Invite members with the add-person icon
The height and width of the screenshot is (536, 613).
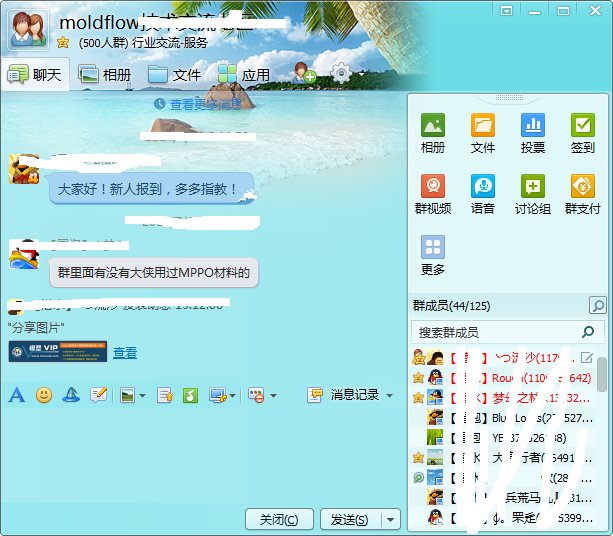coord(305,73)
